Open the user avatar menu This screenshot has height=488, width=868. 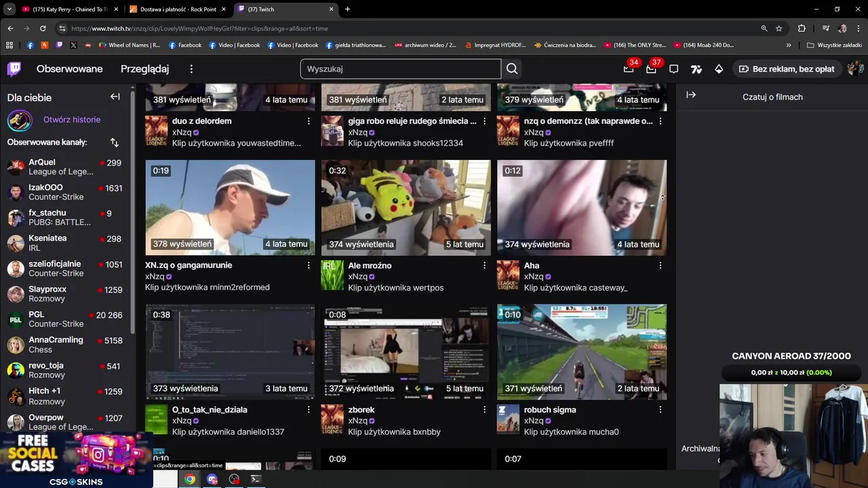point(854,69)
